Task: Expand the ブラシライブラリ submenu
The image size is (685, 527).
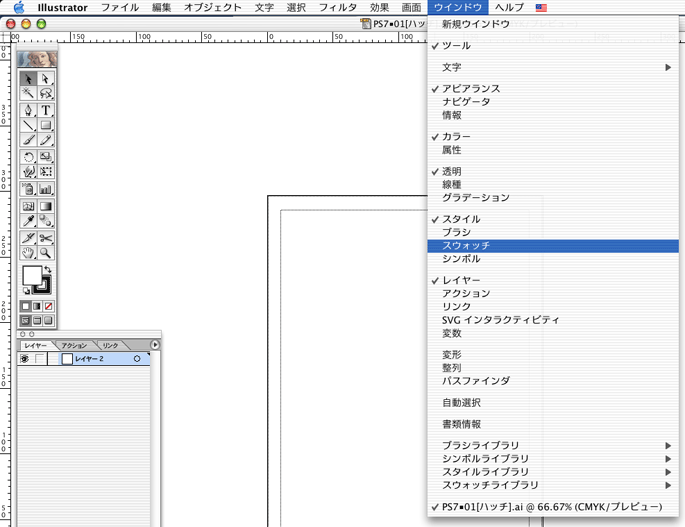Action: click(x=553, y=445)
